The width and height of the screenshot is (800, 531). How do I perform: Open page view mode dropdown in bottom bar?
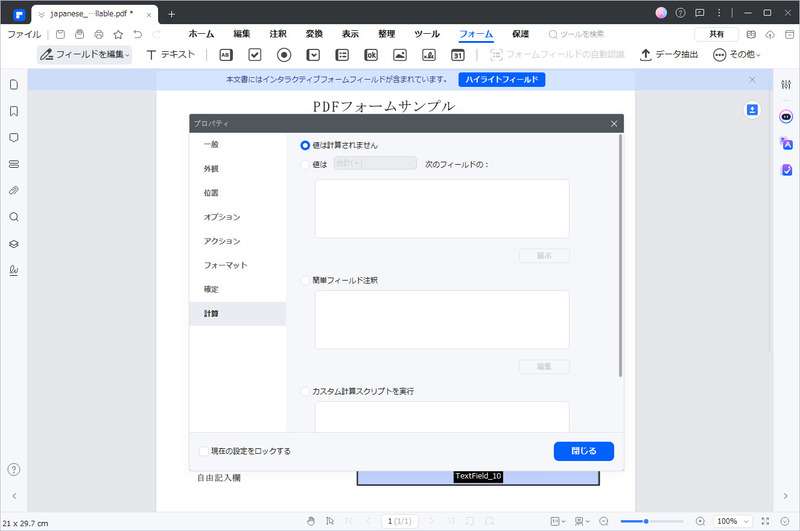(582, 521)
